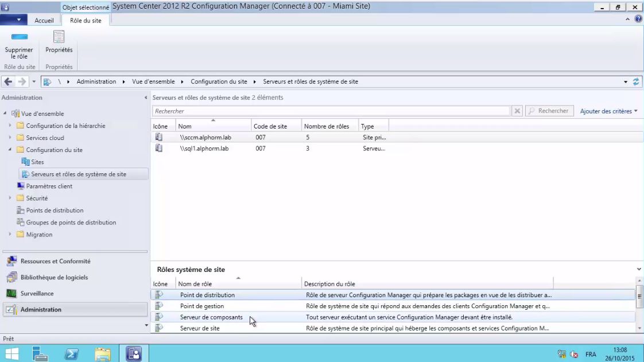Open the blue application menu dropdown
The height and width of the screenshot is (362, 644).
click(14, 20)
